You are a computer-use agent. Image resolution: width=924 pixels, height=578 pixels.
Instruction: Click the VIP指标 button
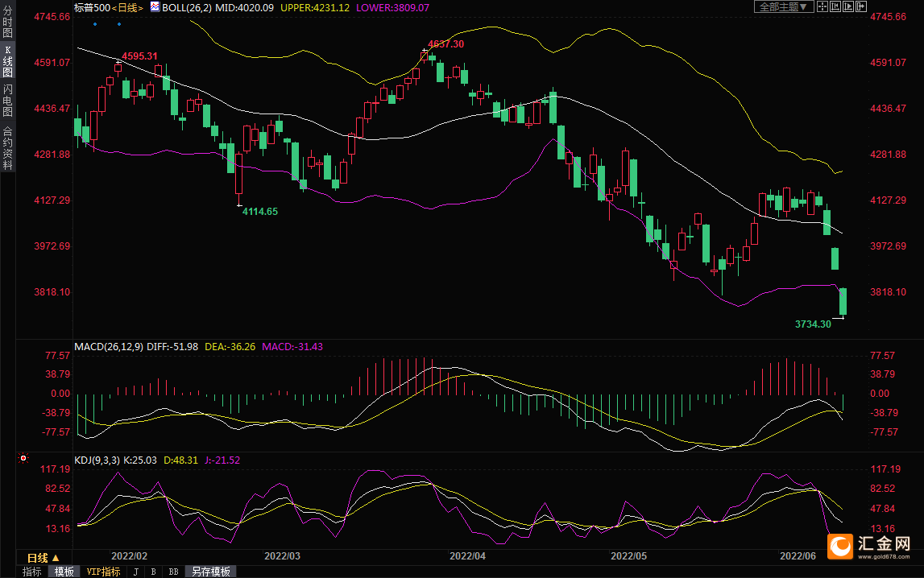tap(103, 572)
